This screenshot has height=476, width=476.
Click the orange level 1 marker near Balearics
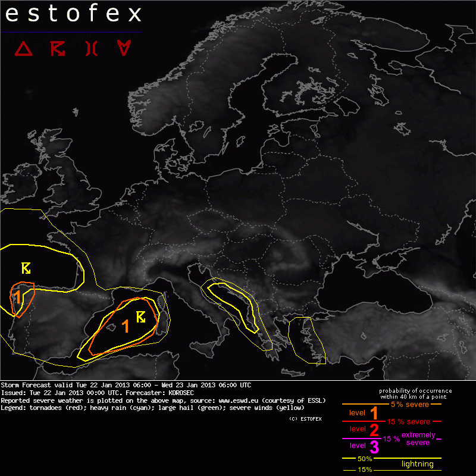click(125, 325)
